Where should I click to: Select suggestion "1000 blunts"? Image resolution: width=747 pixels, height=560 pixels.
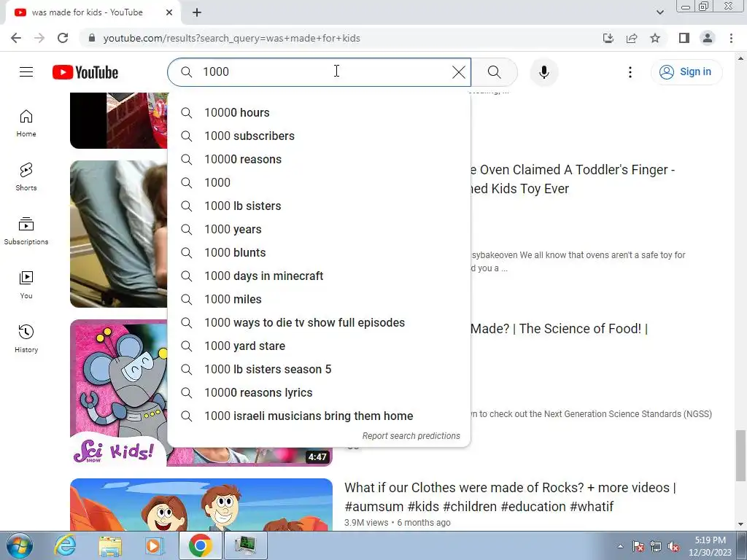click(x=319, y=252)
